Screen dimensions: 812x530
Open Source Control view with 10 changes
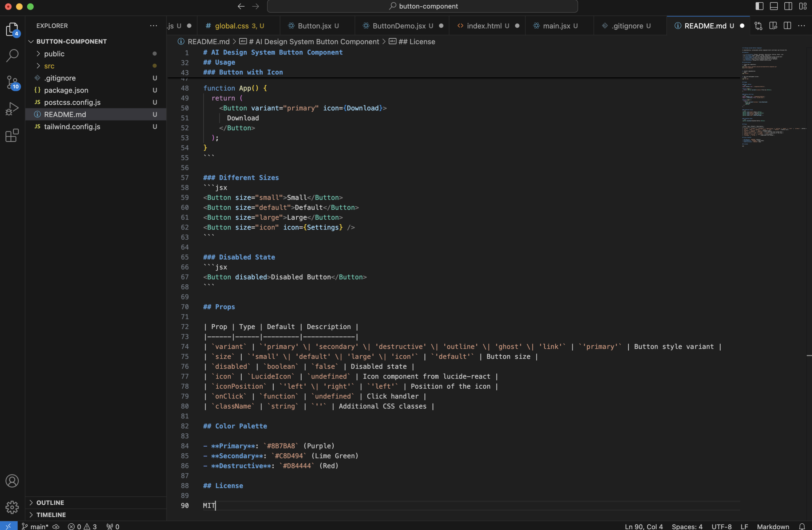tap(12, 82)
